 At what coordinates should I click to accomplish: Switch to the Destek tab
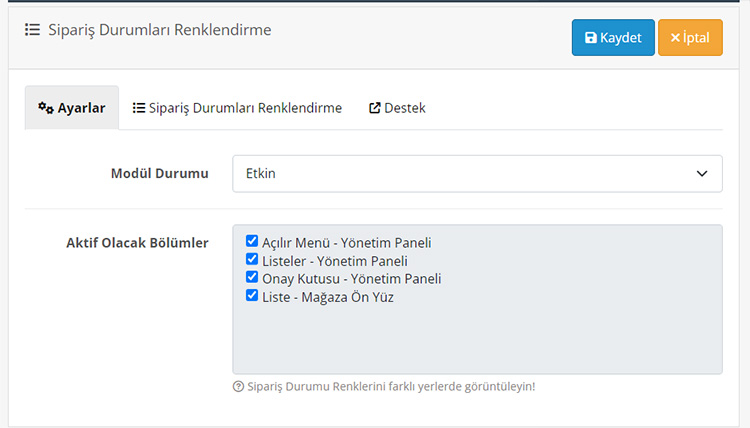pos(397,108)
